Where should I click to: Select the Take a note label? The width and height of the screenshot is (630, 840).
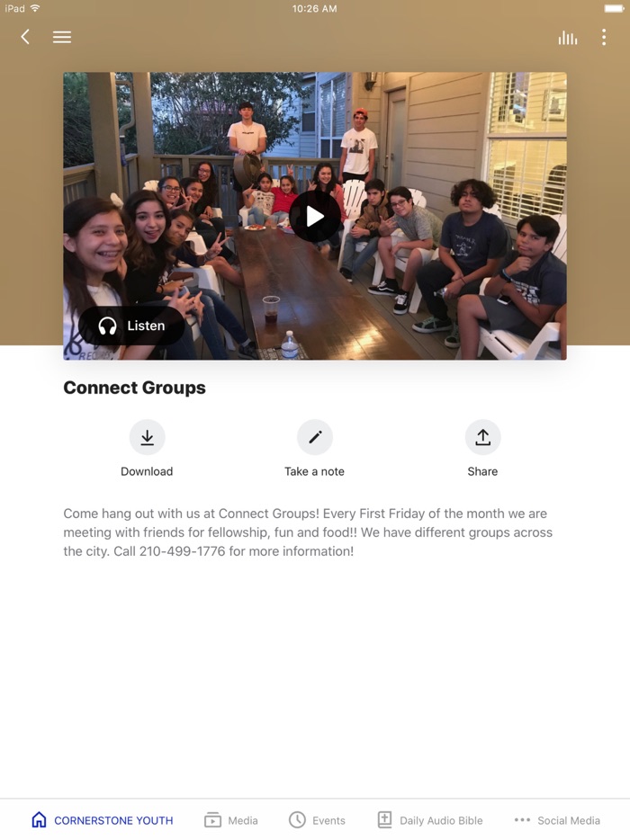pyautogui.click(x=314, y=471)
